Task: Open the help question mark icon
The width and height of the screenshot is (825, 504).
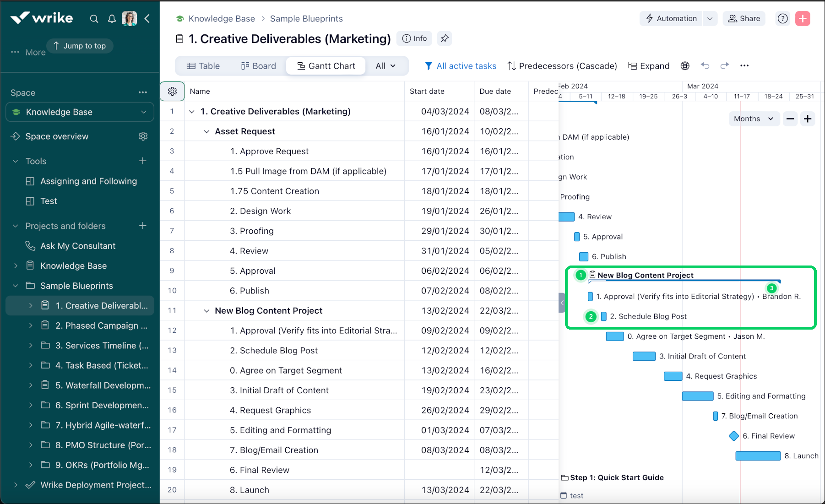Action: click(x=783, y=19)
